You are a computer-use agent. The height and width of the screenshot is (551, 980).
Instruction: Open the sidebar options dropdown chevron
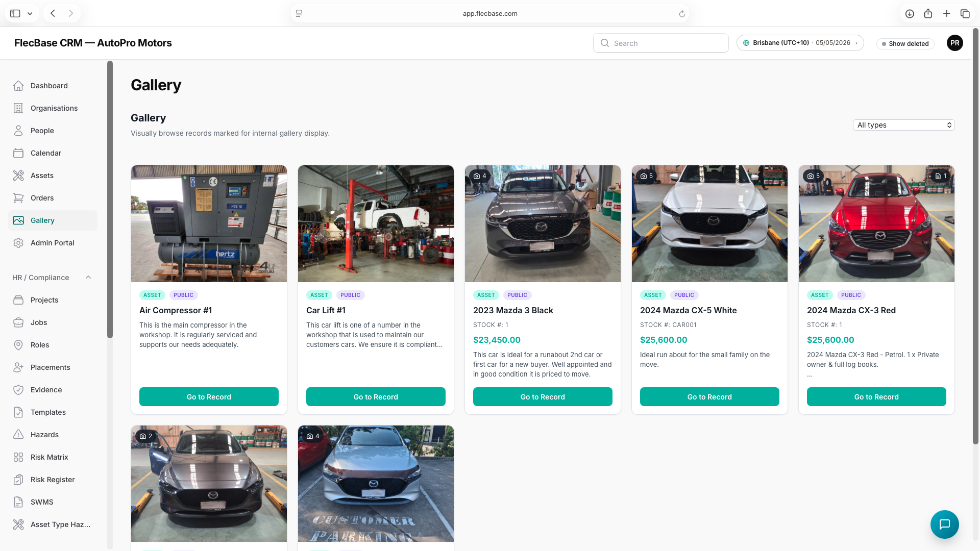point(30,14)
